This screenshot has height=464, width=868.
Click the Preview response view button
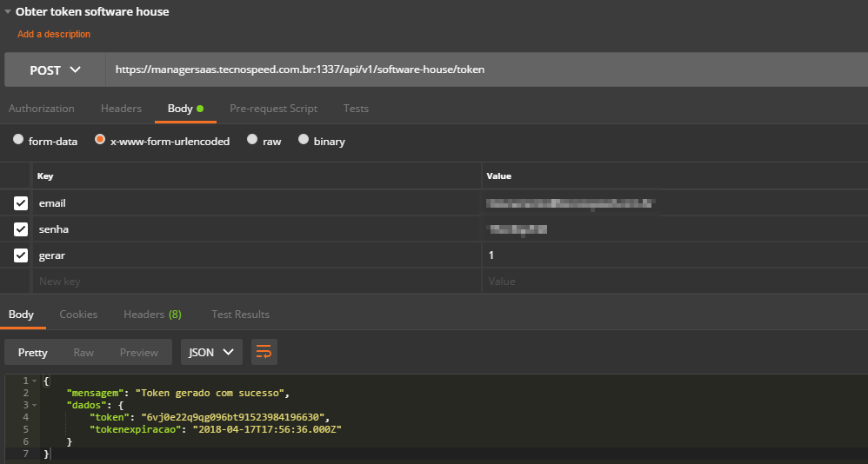pos(139,352)
